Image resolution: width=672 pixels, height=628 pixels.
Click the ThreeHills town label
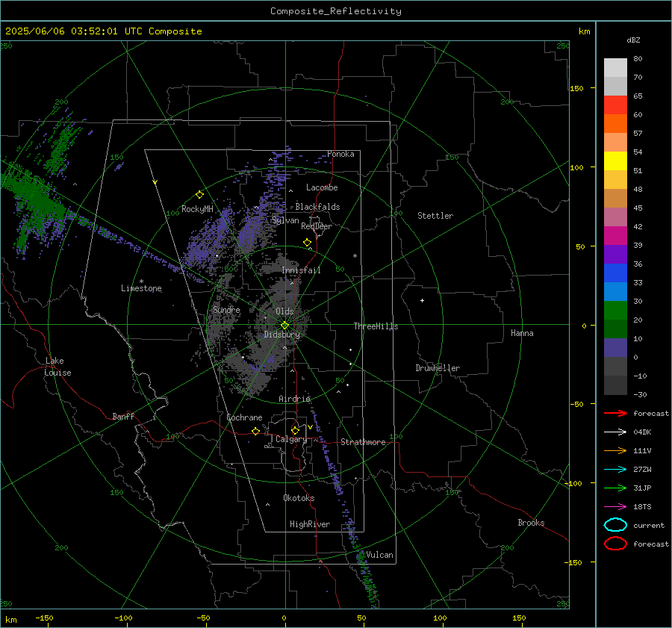376,326
